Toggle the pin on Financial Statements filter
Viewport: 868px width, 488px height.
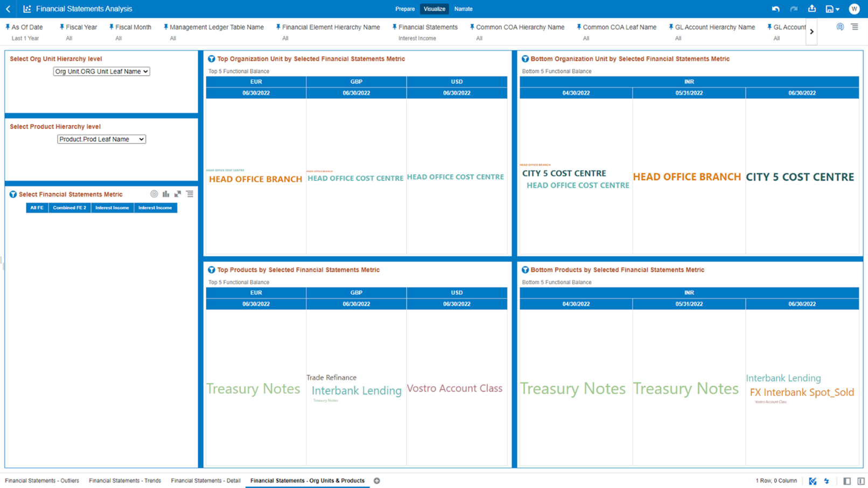pos(395,27)
